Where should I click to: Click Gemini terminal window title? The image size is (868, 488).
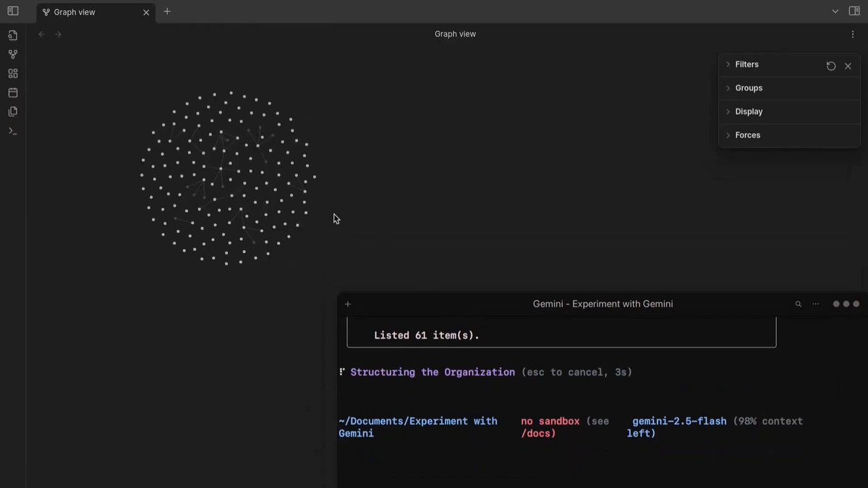[x=603, y=304]
